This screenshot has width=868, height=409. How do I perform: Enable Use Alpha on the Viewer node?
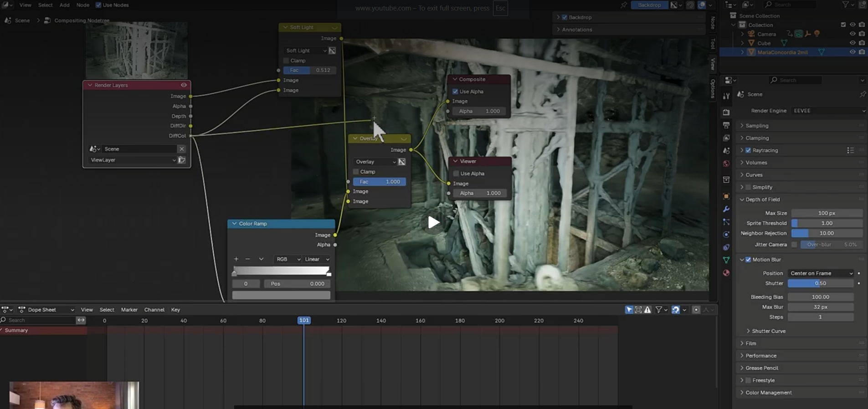click(456, 174)
